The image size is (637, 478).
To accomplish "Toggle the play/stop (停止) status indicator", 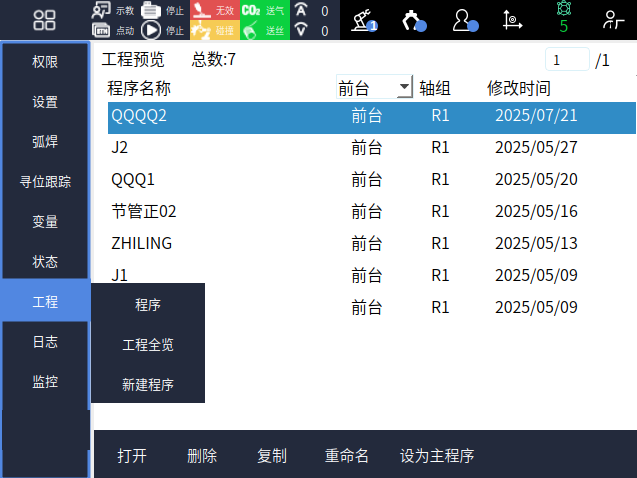I will [x=152, y=30].
